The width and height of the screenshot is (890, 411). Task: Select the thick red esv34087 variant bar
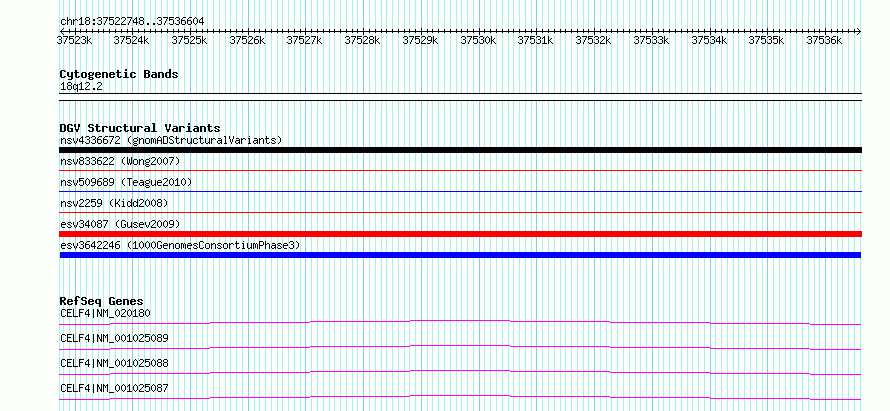pyautogui.click(x=460, y=234)
